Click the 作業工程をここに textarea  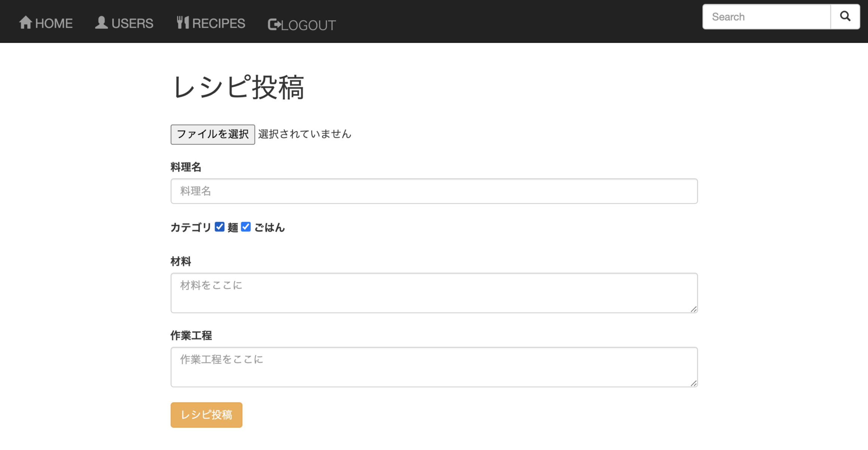(434, 366)
